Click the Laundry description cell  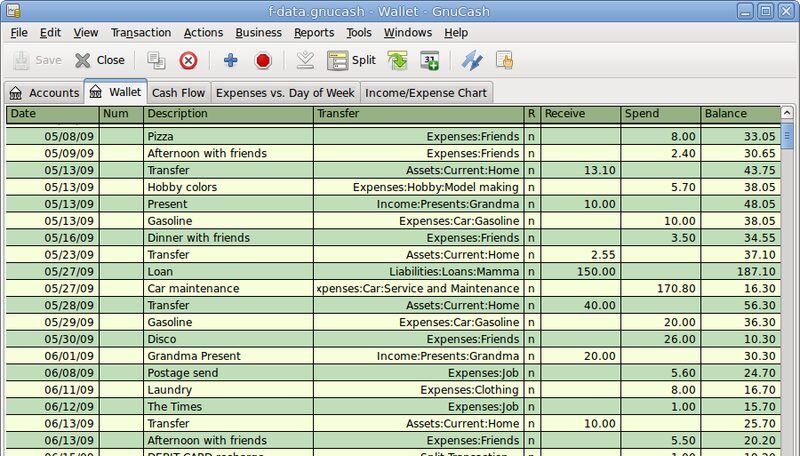[x=229, y=390]
